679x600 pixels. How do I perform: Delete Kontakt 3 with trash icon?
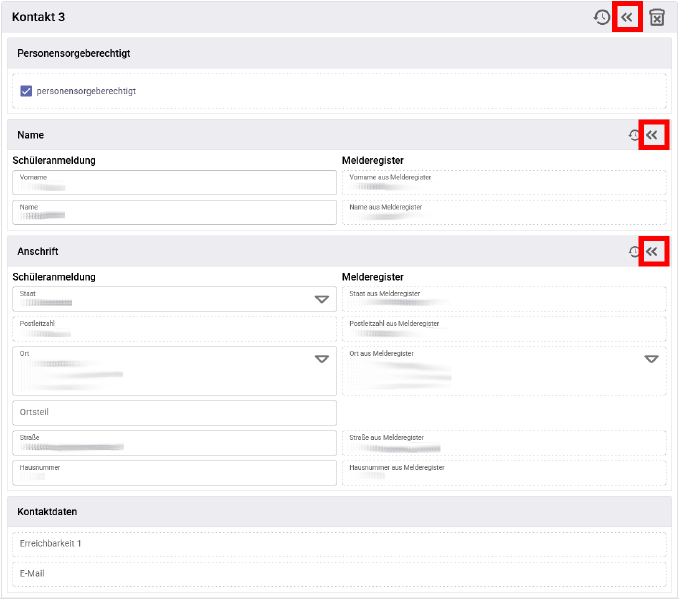[657, 17]
